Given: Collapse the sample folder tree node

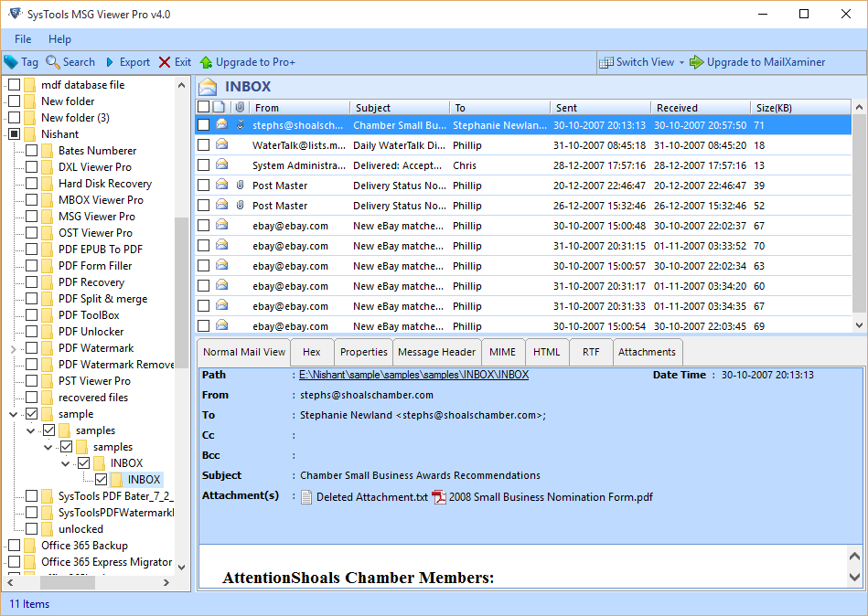Looking at the screenshot, I should (x=13, y=414).
